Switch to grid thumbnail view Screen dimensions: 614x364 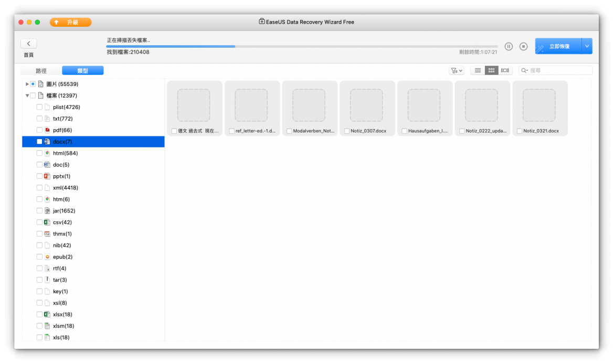(492, 70)
